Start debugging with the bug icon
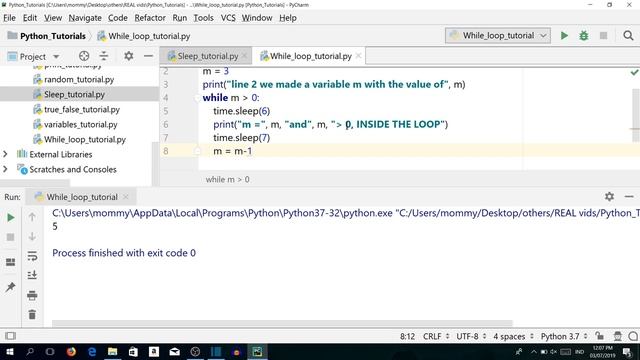Image resolution: width=640 pixels, height=360 pixels. (x=584, y=36)
